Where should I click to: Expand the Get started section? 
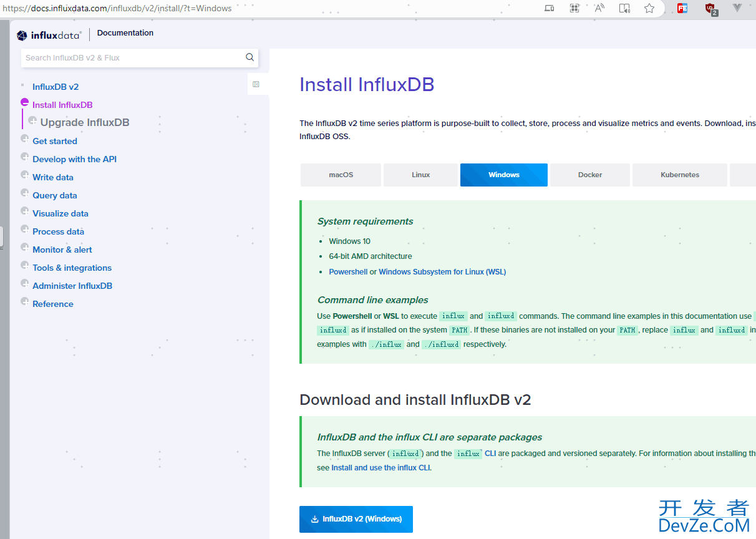[24, 138]
